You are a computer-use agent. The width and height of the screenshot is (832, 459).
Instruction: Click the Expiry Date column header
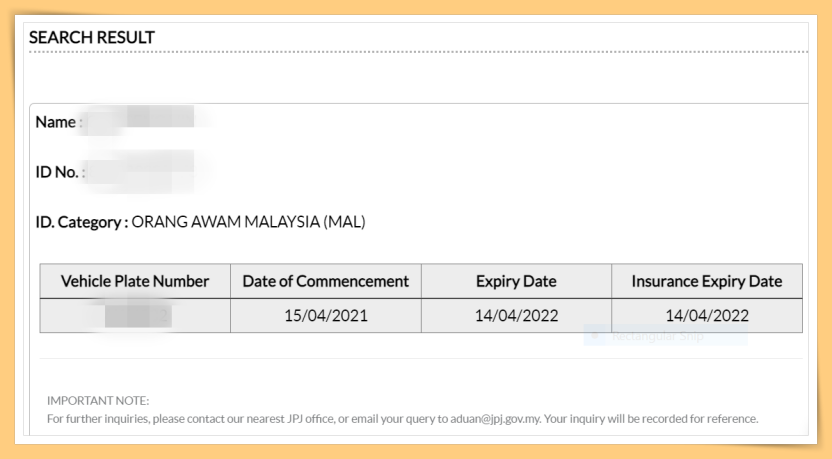[x=516, y=281]
